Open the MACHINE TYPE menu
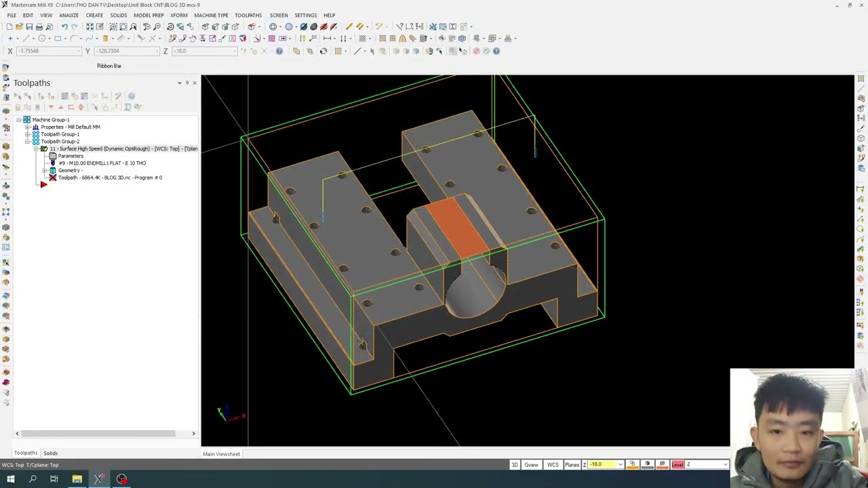 [x=211, y=15]
